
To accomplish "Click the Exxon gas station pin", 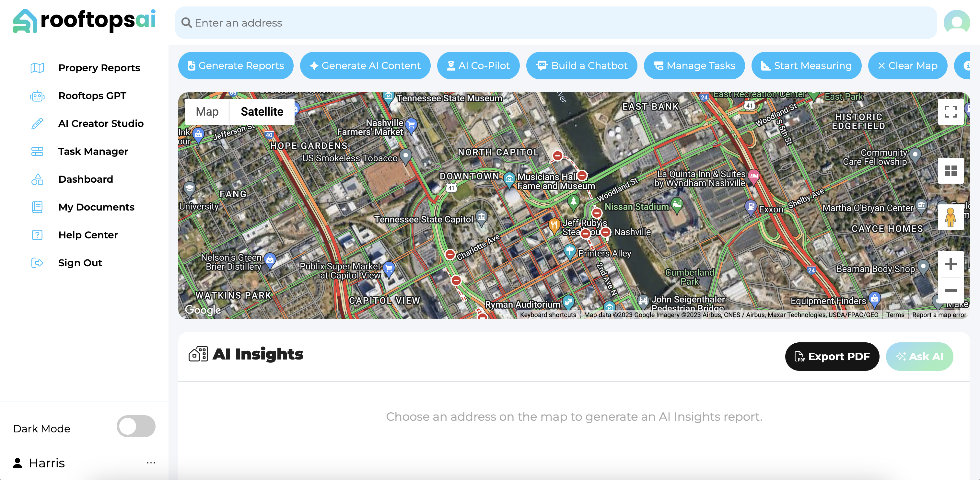I will click(x=750, y=207).
